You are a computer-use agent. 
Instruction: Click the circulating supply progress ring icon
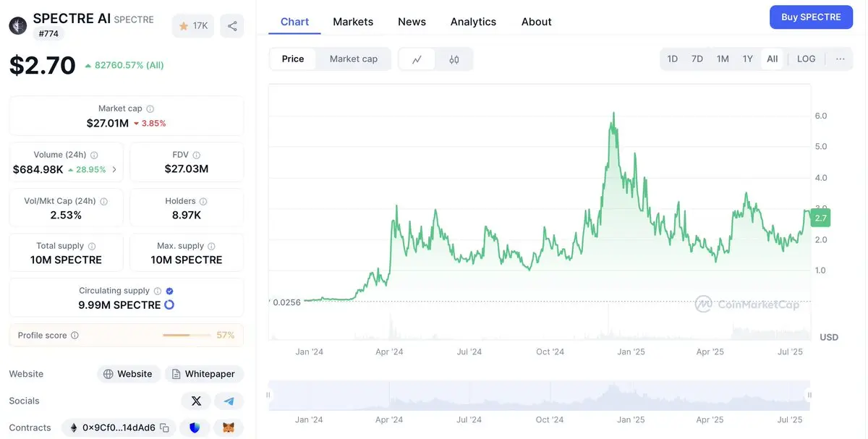[x=169, y=304]
